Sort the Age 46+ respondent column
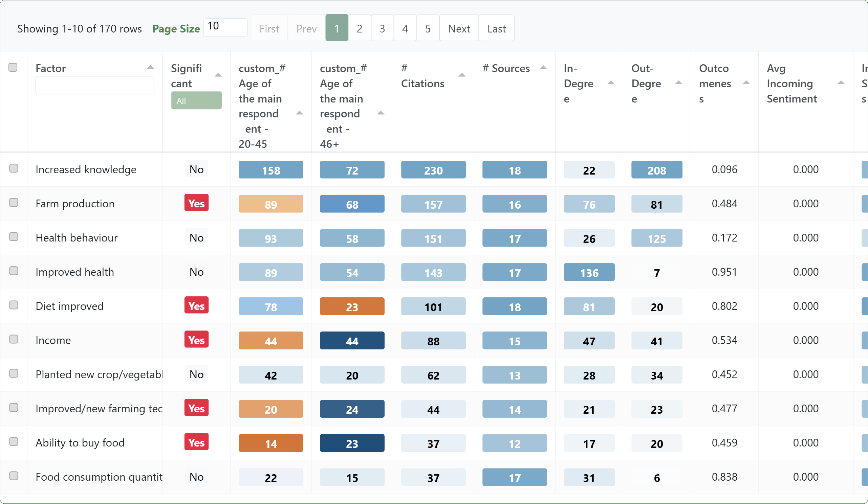 [x=380, y=113]
